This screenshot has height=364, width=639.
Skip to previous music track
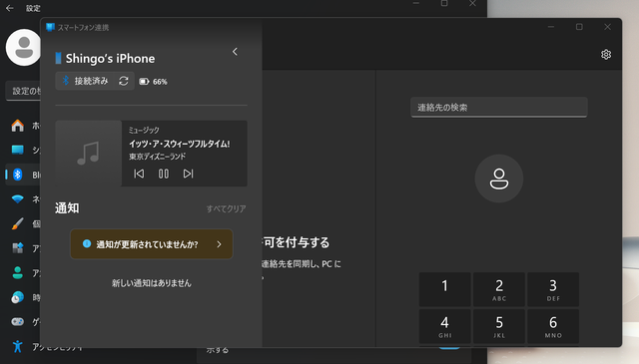(139, 174)
